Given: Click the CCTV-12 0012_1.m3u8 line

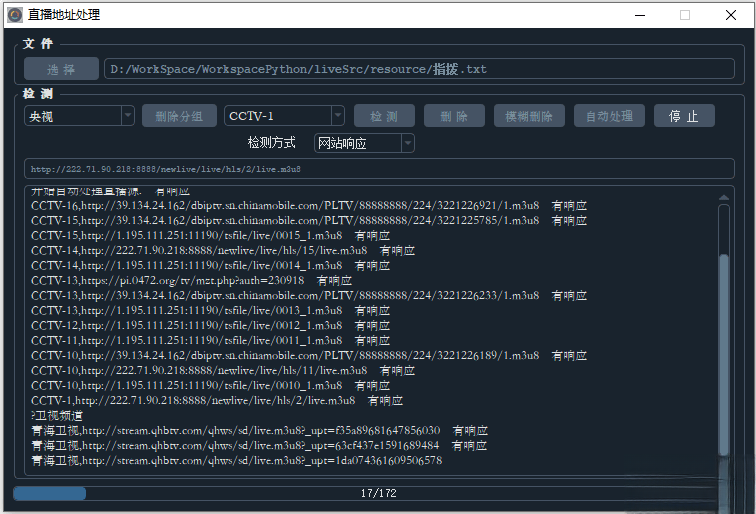Looking at the screenshot, I should point(210,325).
